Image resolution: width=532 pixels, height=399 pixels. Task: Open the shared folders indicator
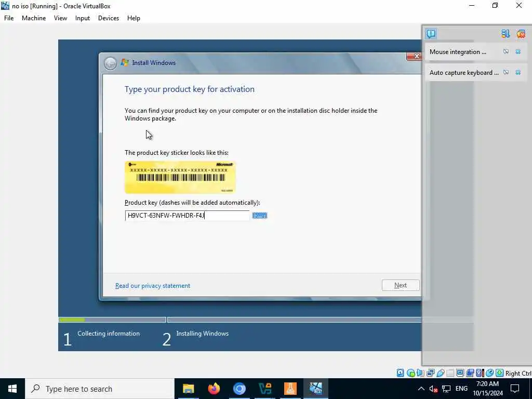[450, 373]
